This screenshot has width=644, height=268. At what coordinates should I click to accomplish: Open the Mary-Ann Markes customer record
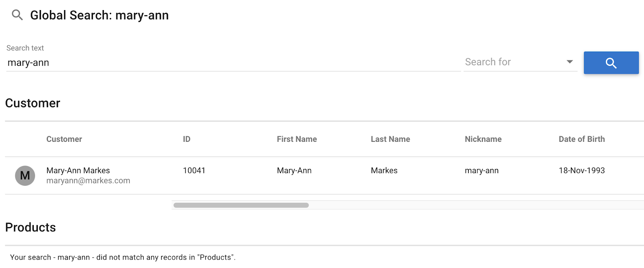coord(78,170)
